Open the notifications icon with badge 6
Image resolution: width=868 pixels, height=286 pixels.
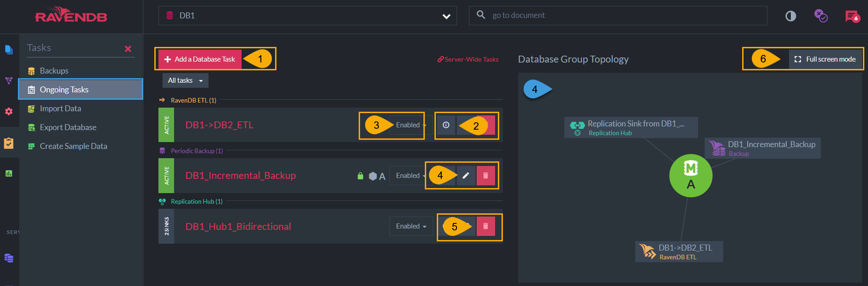[x=852, y=16]
